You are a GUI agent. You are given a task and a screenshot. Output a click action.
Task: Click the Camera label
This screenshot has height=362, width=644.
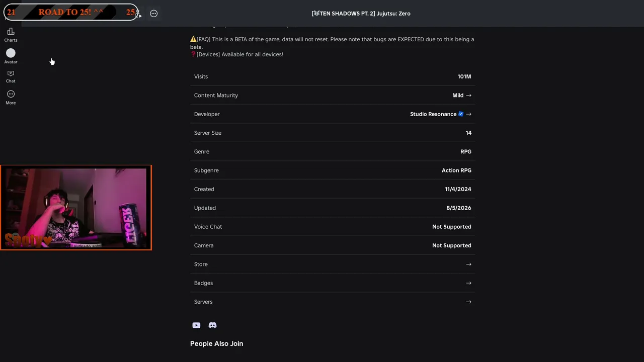pos(204,245)
